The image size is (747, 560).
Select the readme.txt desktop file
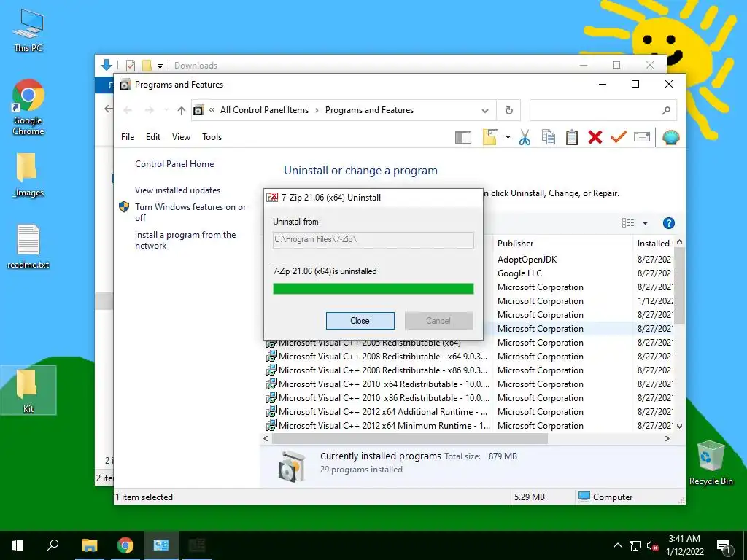pyautogui.click(x=28, y=246)
